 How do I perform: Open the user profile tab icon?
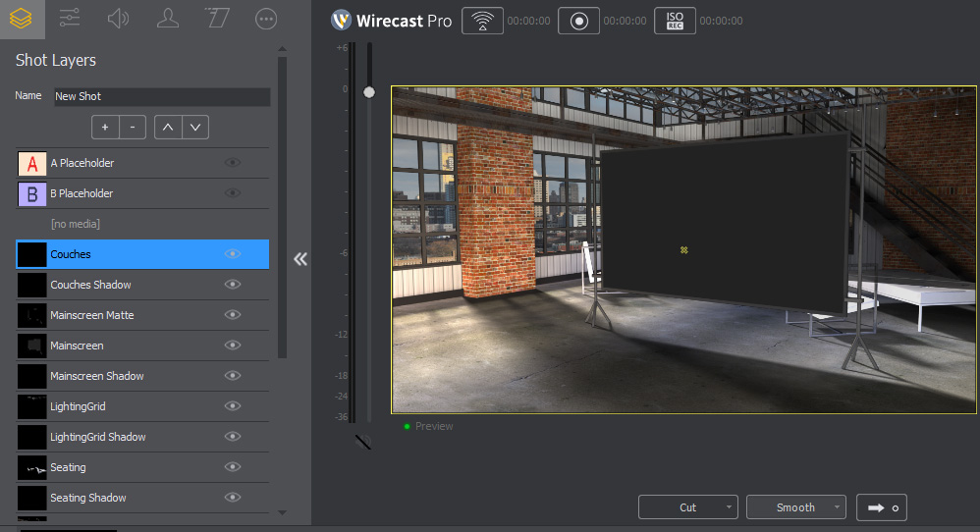click(168, 19)
